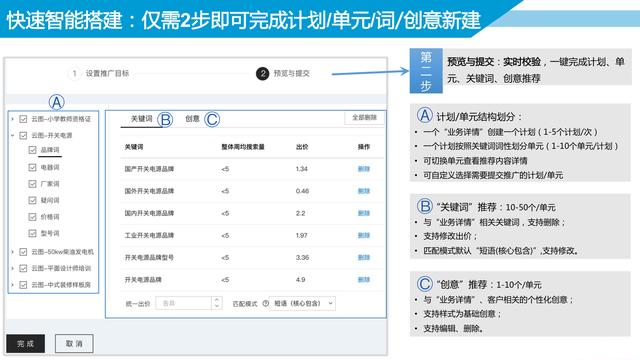Increase 统一出价 with the stepper arrows
Image resolution: width=640 pixels, height=360 pixels.
217,300
